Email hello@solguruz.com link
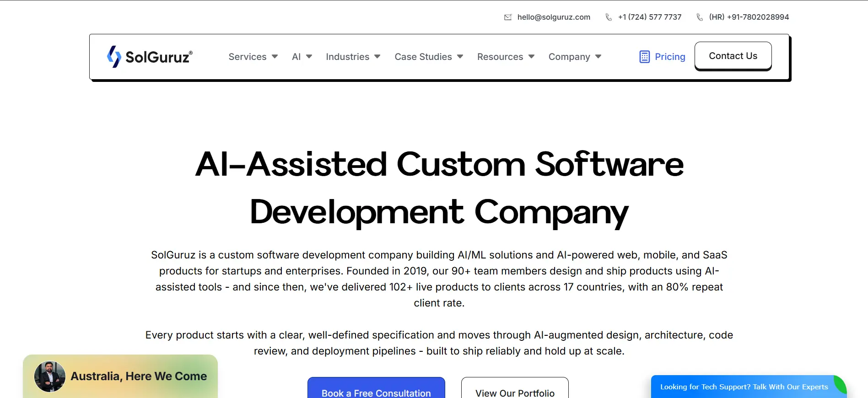The image size is (868, 398). click(554, 17)
